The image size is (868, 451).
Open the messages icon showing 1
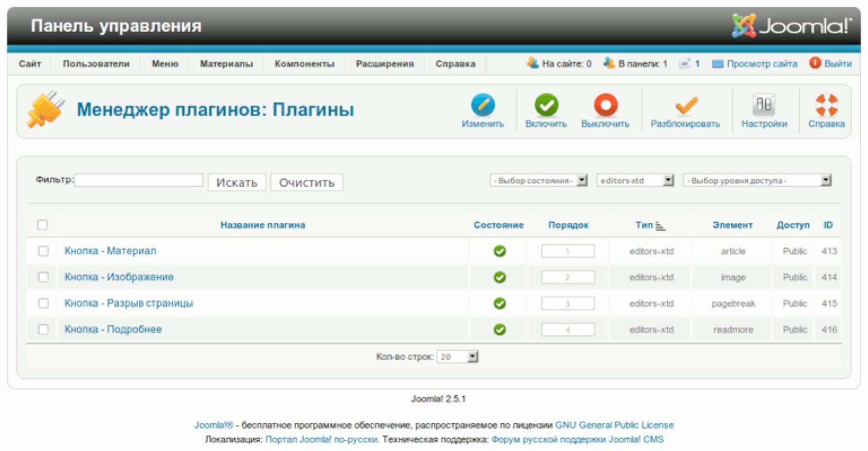(x=685, y=64)
